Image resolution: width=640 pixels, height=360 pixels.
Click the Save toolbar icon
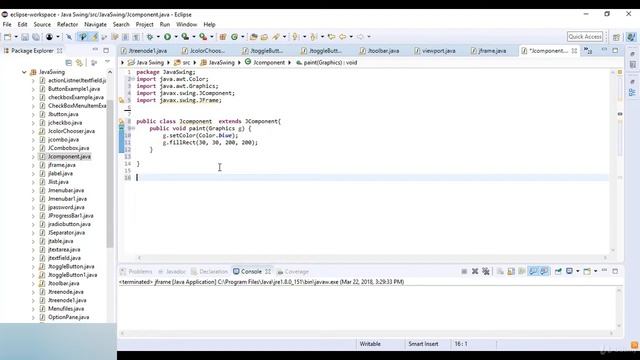[x=25, y=37]
